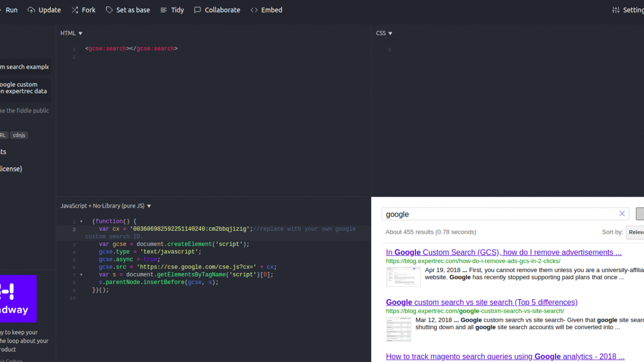This screenshot has width=644, height=362.
Task: Click the cdnjs resource tag
Action: (19, 135)
